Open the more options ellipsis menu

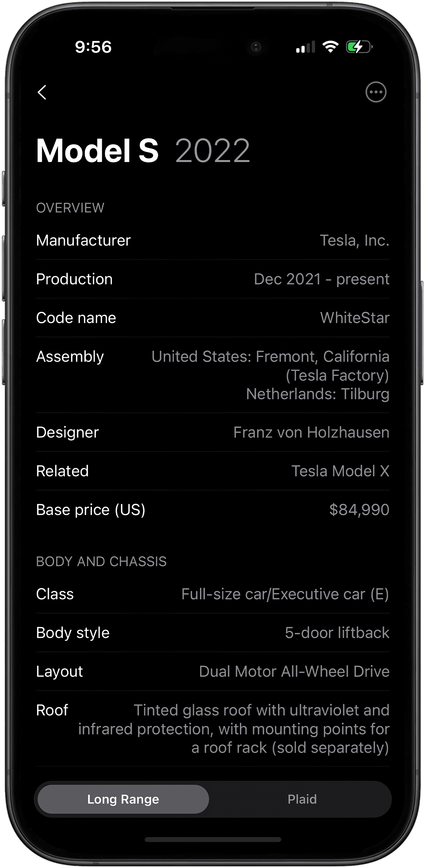point(376,92)
